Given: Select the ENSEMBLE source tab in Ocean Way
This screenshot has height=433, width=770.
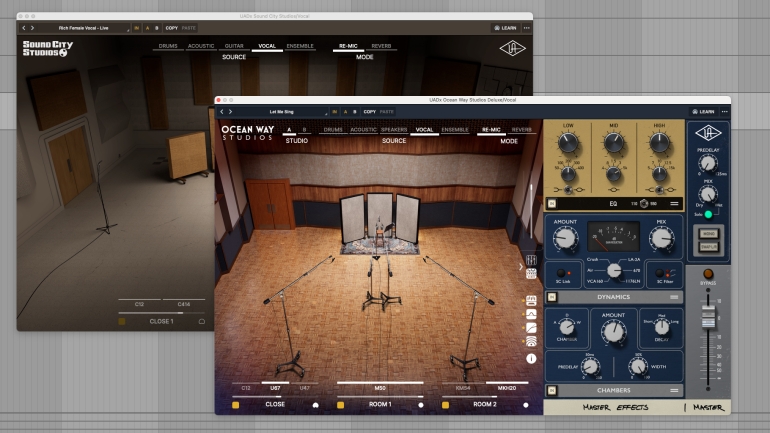Looking at the screenshot, I should click(x=455, y=130).
